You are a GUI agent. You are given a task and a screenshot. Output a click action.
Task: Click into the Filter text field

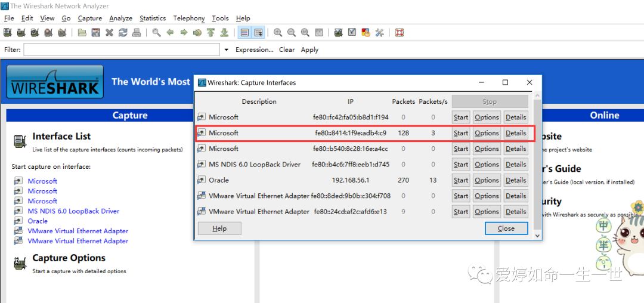tap(122, 50)
